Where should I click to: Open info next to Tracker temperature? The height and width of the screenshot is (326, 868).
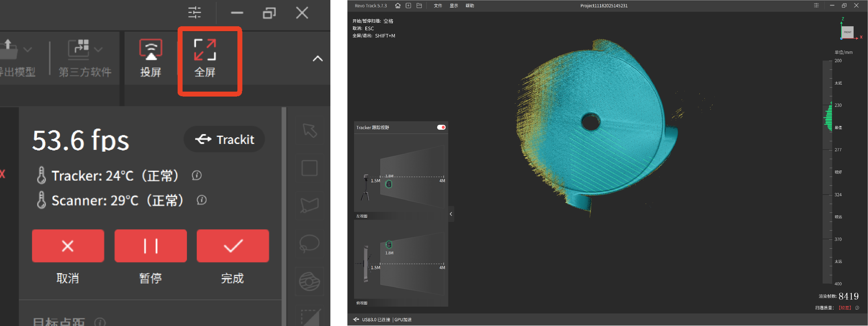pyautogui.click(x=197, y=175)
